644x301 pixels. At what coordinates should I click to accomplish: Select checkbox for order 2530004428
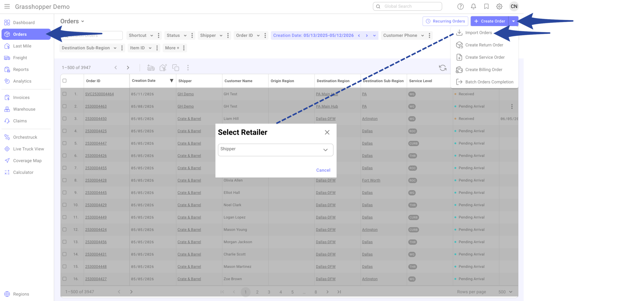64,180
